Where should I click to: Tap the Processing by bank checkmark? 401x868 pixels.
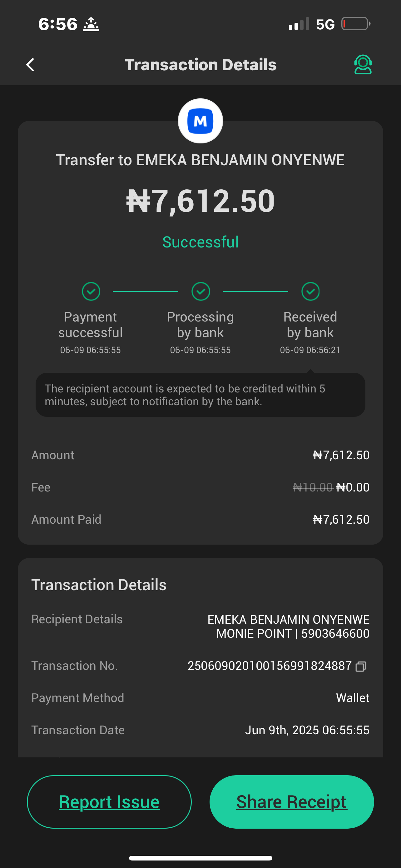pyautogui.click(x=201, y=291)
